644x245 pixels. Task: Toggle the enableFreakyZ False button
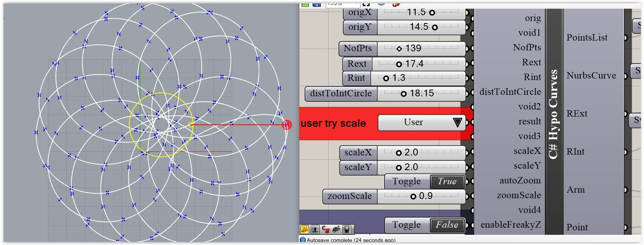[x=447, y=225]
